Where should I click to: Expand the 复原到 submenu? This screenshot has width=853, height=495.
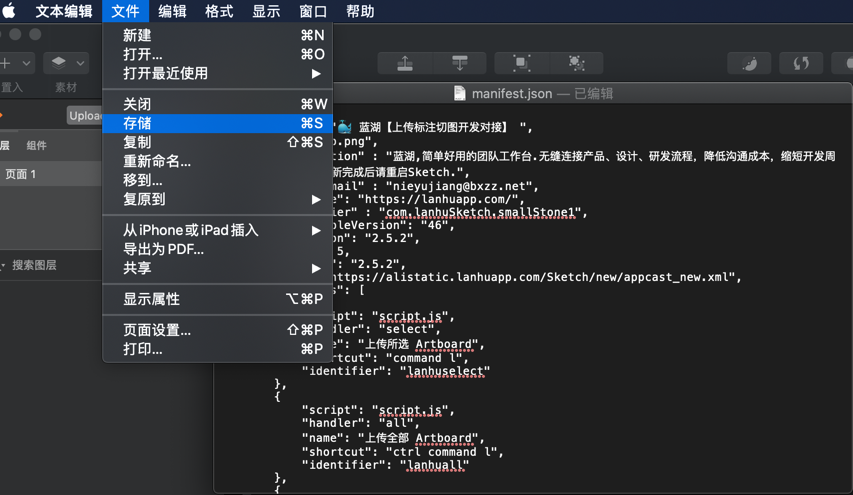217,199
